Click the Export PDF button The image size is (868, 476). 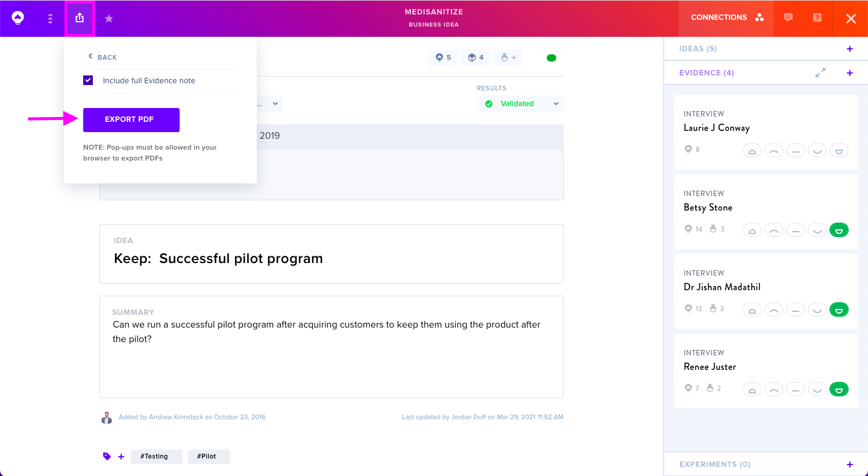point(131,119)
